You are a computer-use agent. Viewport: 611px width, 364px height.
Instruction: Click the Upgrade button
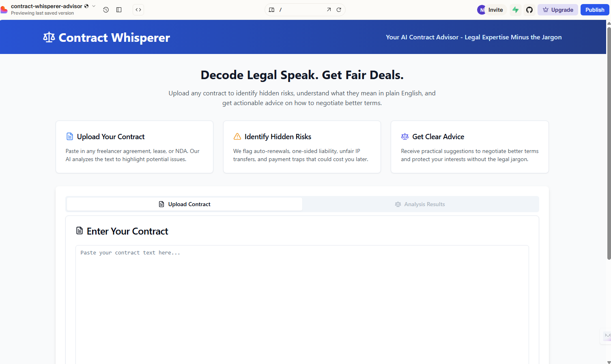coord(558,10)
